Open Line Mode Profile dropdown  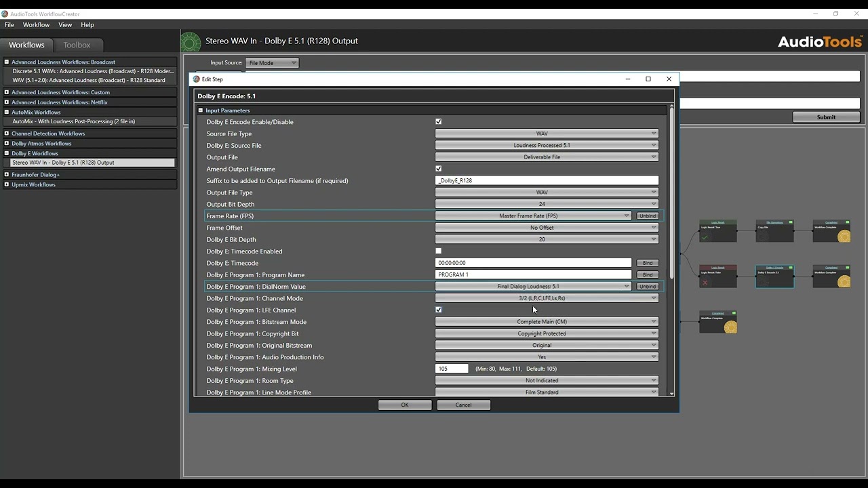(547, 392)
